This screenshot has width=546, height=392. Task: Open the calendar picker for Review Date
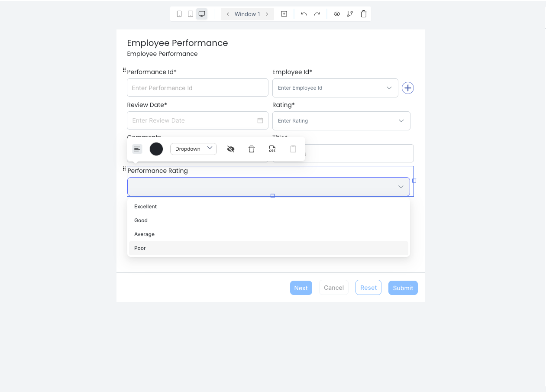click(261, 120)
